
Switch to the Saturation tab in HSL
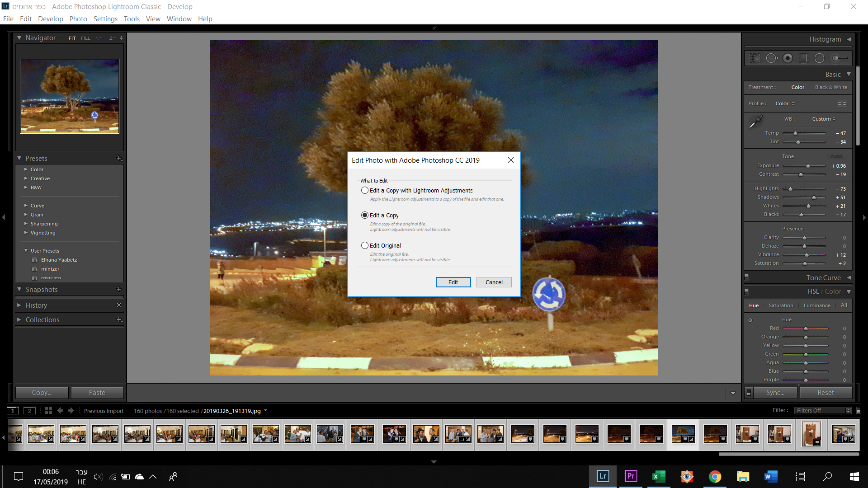coord(781,305)
